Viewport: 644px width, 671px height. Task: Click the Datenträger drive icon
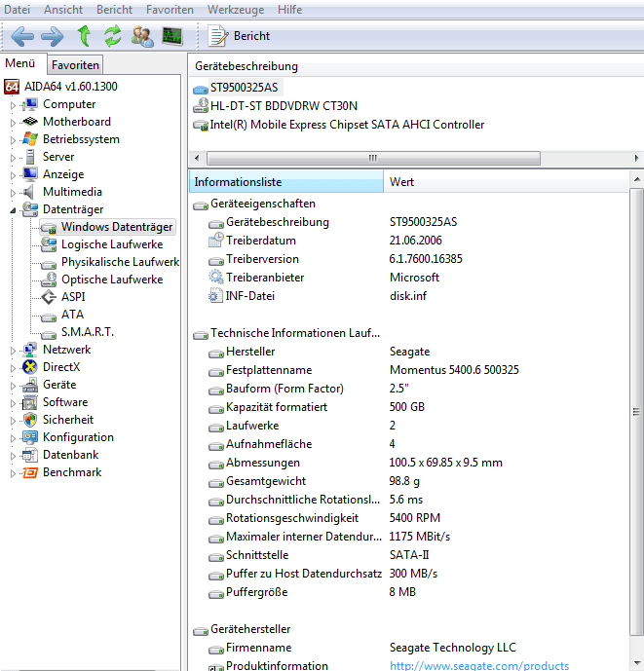29,208
